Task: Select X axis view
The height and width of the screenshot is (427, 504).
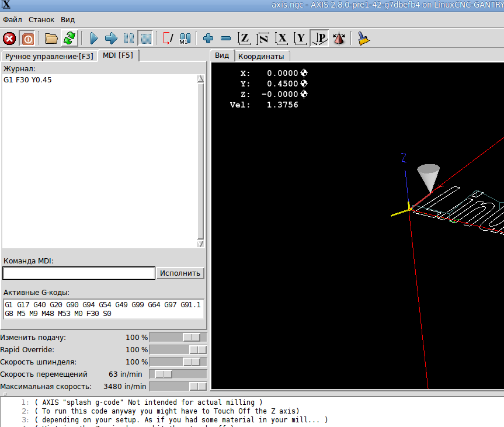Action: (x=282, y=39)
